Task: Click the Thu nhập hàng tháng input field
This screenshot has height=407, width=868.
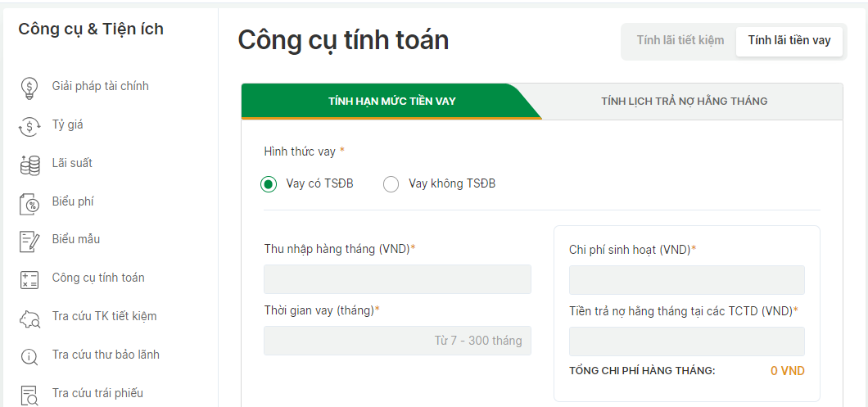Action: pos(397,279)
